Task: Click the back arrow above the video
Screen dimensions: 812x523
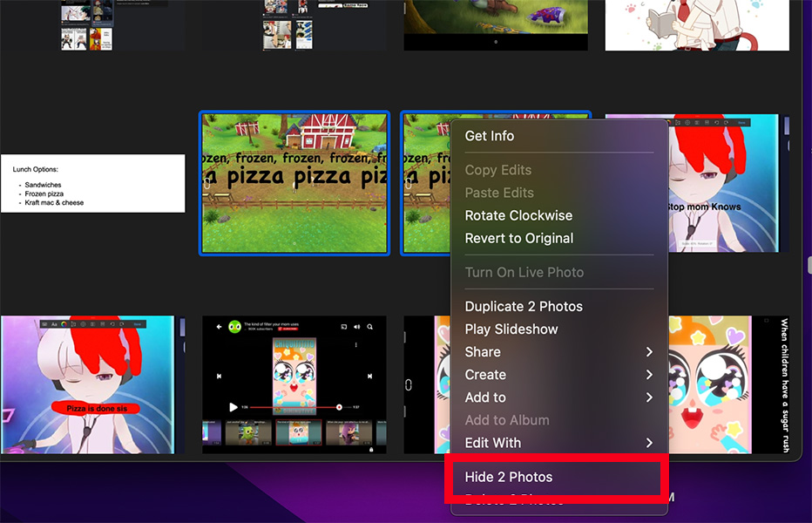Action: [x=219, y=326]
